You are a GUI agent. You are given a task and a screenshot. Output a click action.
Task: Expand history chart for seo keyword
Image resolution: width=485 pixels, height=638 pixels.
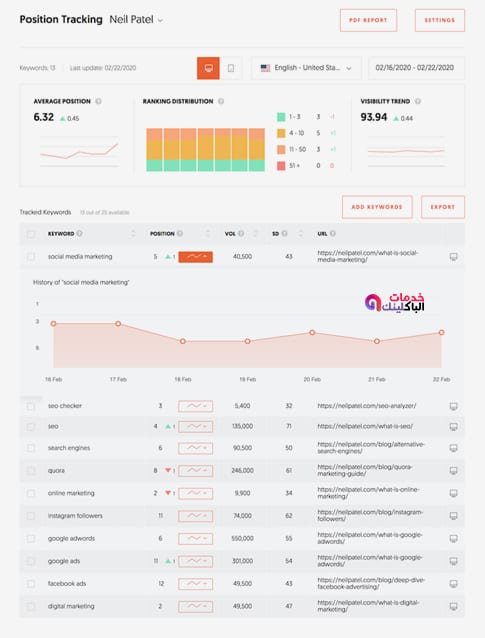point(195,426)
